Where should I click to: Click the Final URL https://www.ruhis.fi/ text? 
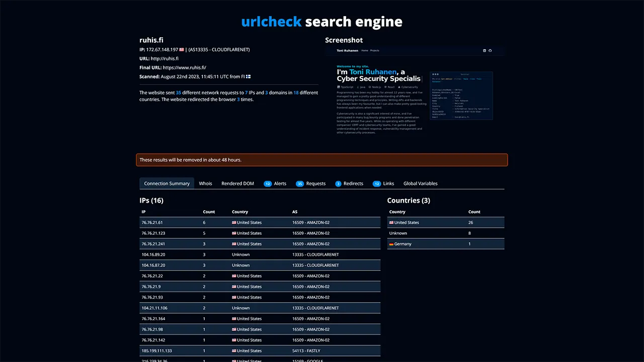[x=184, y=68]
